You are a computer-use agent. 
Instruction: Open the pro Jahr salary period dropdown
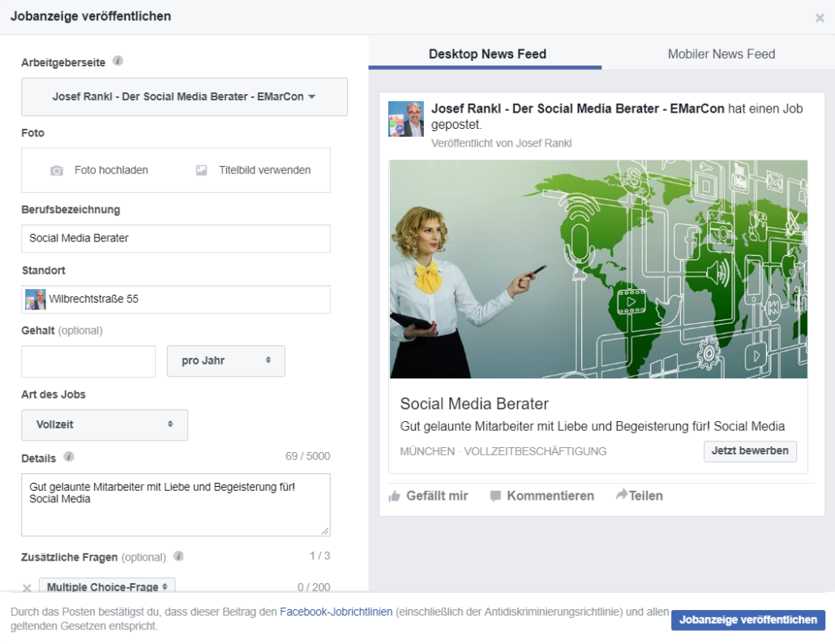[x=226, y=360]
